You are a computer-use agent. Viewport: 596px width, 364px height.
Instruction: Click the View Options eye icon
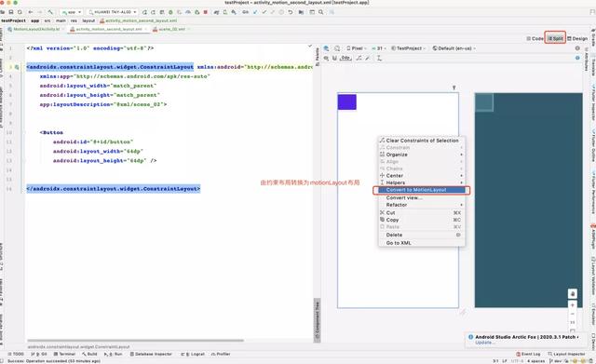[x=326, y=58]
